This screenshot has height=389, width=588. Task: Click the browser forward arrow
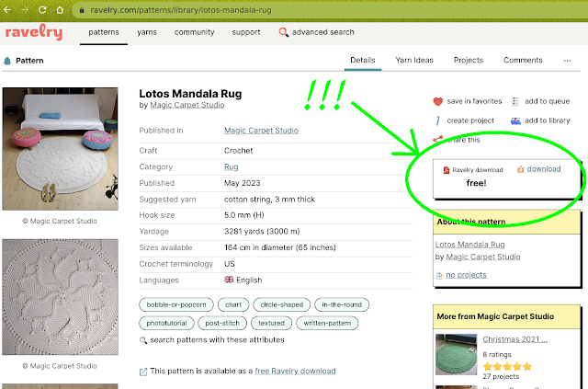[25, 10]
